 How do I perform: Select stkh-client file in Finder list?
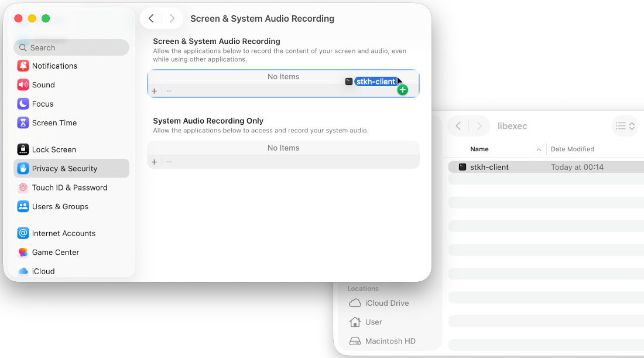point(489,167)
